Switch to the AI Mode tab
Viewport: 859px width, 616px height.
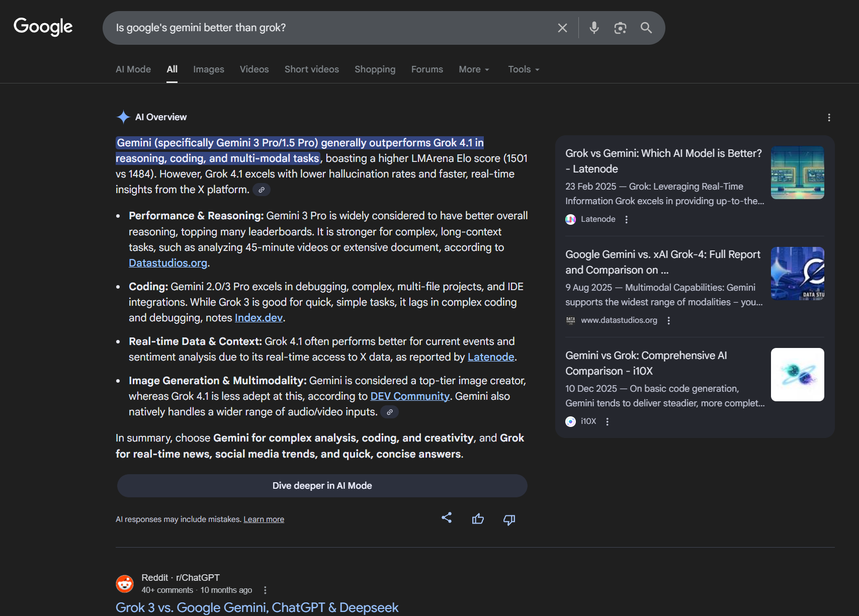pos(133,69)
